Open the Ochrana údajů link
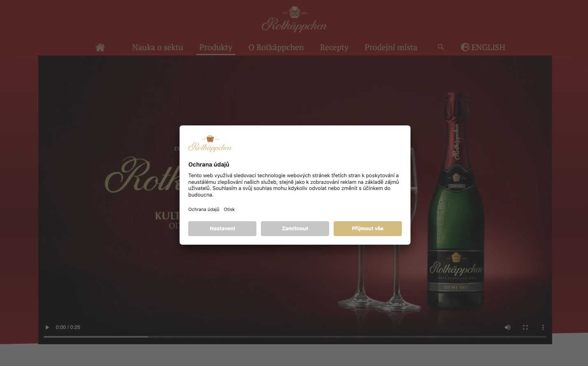This screenshot has width=588, height=366. pos(204,209)
